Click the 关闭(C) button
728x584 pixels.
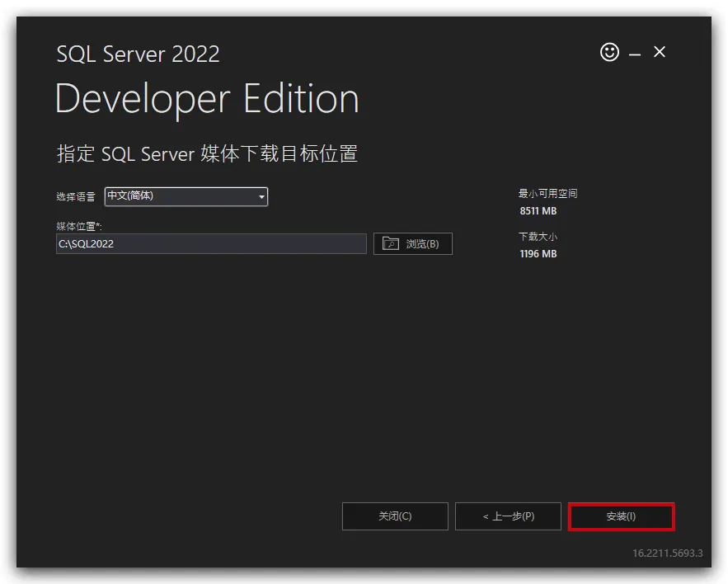pyautogui.click(x=395, y=516)
